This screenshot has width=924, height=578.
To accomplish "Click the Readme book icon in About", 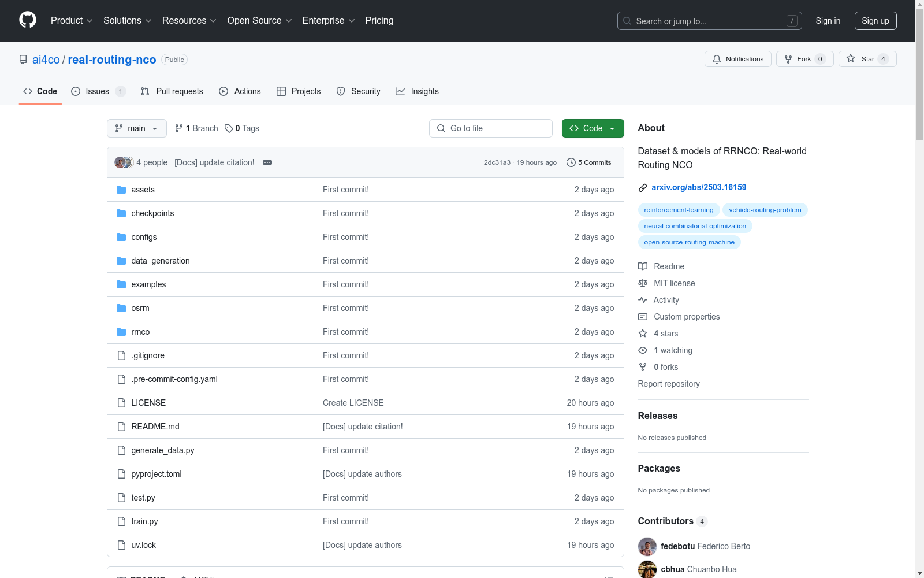I will [643, 266].
